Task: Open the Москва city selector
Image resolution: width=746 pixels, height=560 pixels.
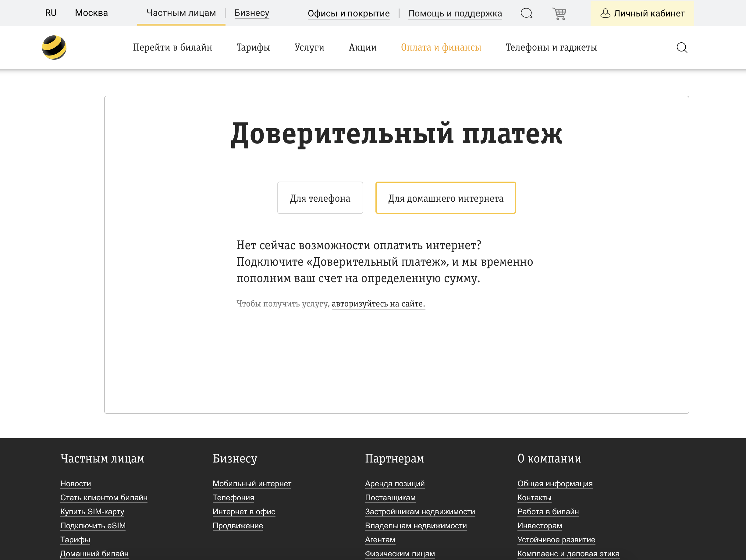Action: point(91,12)
